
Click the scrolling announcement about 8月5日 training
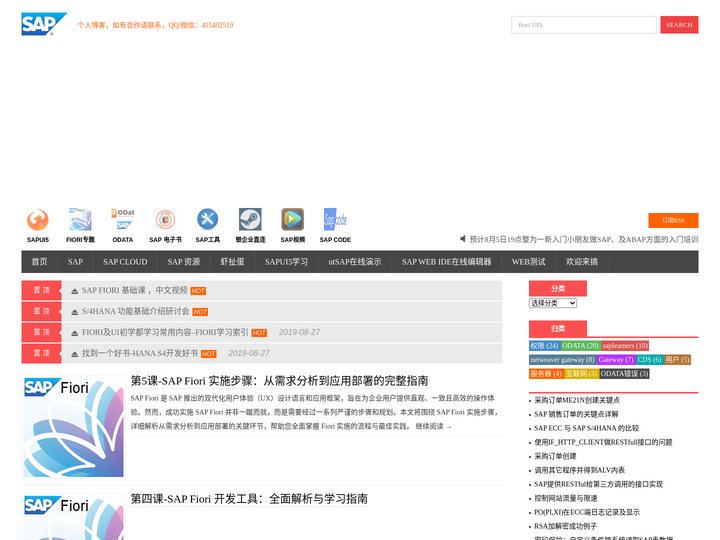[584, 239]
